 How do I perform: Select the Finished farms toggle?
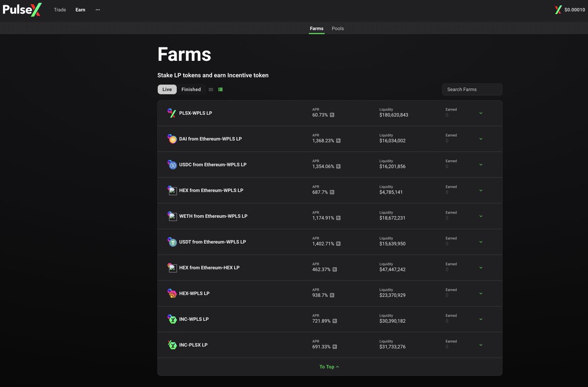(191, 90)
